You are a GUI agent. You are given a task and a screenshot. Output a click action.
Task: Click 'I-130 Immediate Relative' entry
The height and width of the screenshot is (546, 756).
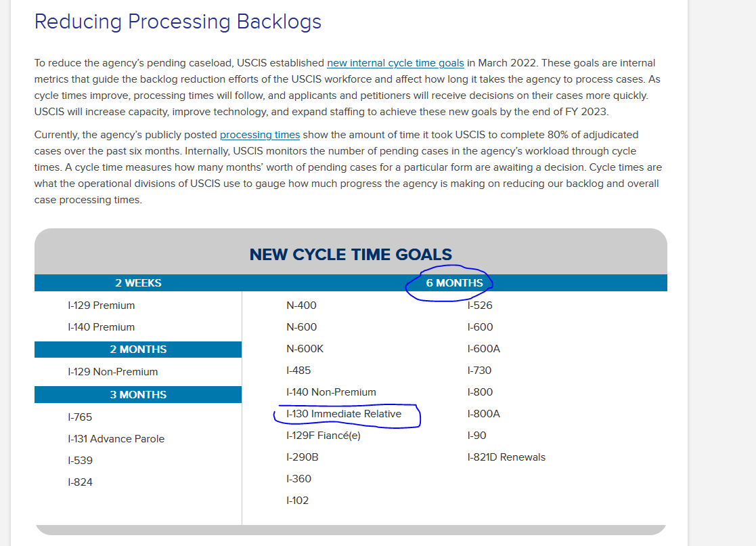pyautogui.click(x=344, y=414)
